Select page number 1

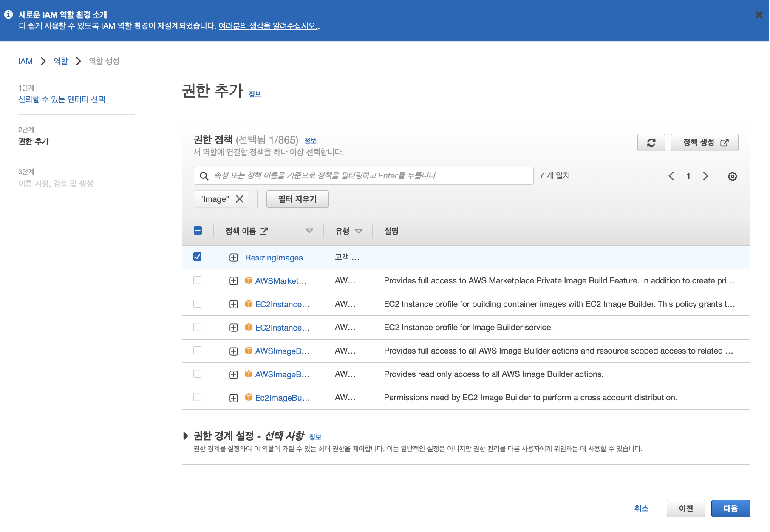click(x=688, y=176)
